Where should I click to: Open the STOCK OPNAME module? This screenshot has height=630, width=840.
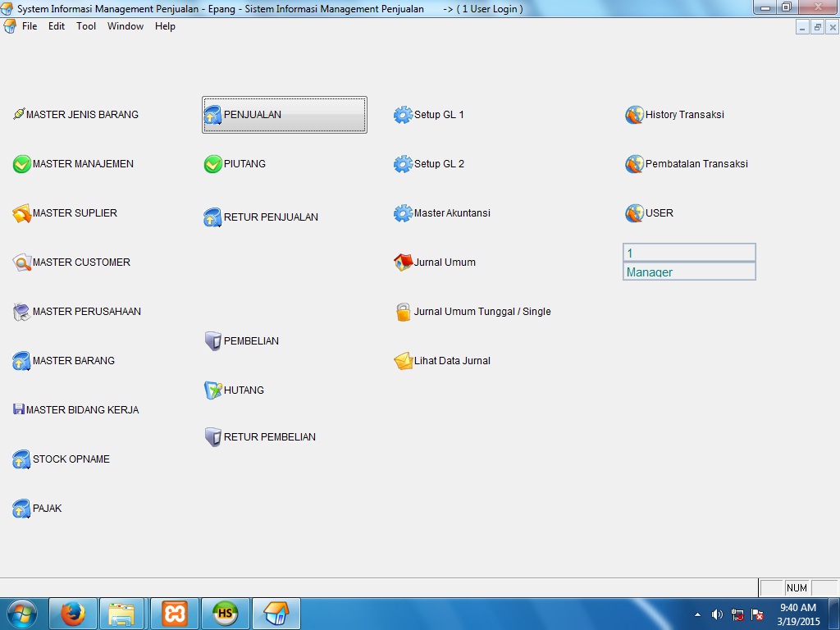pyautogui.click(x=71, y=459)
